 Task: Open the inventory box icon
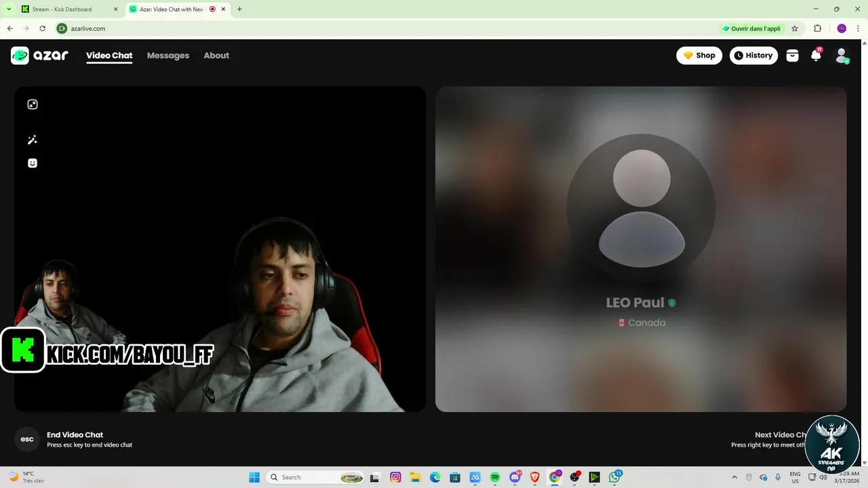792,56
